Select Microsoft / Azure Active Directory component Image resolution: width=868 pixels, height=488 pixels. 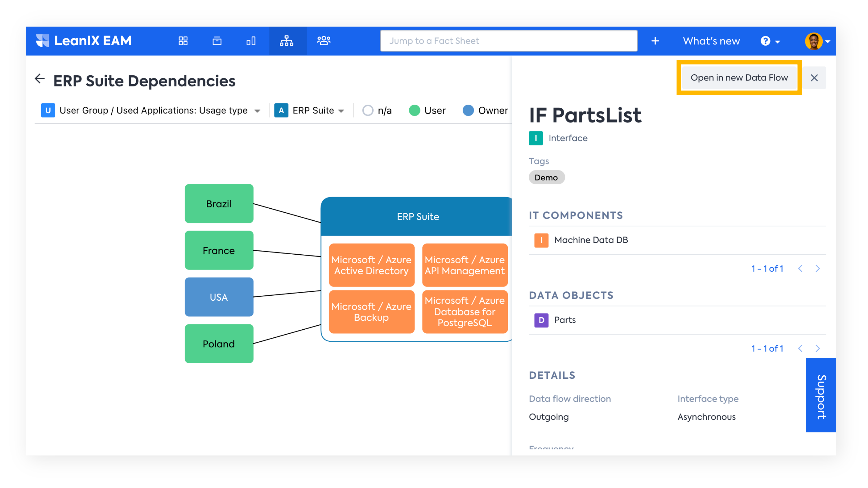[372, 265]
